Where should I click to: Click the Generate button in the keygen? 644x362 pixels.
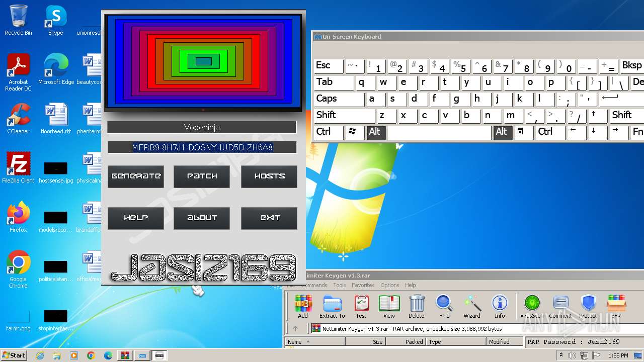[136, 176]
